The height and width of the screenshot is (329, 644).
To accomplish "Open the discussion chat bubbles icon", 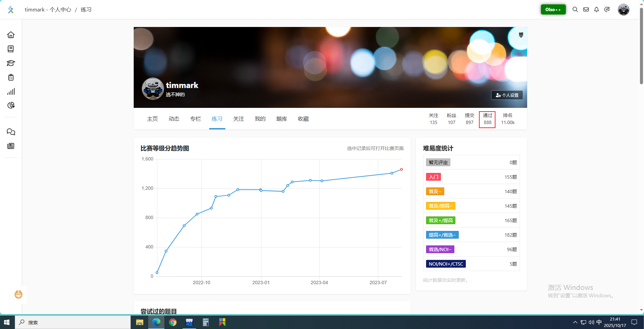I will click(11, 132).
